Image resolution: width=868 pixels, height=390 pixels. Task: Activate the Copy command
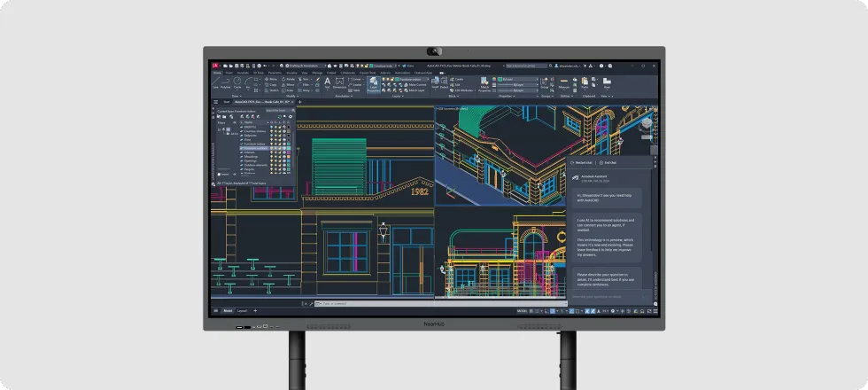click(271, 85)
